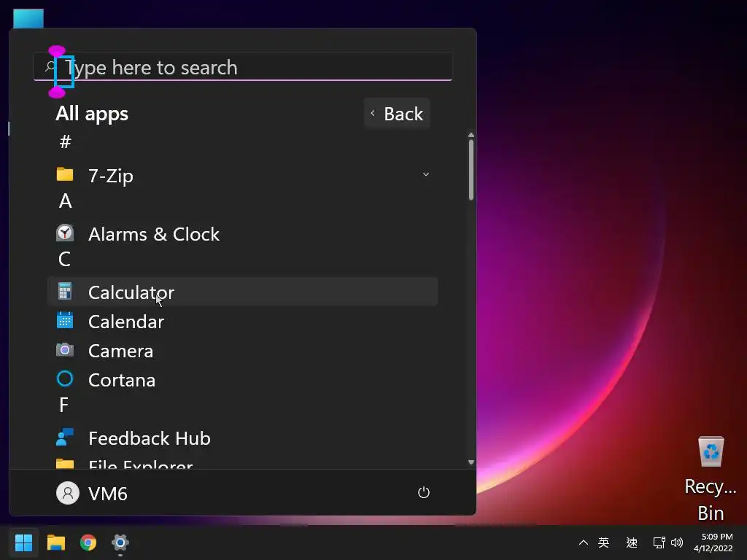Click the scrollbar down arrow
Screen dimensions: 747x560
pos(471,462)
